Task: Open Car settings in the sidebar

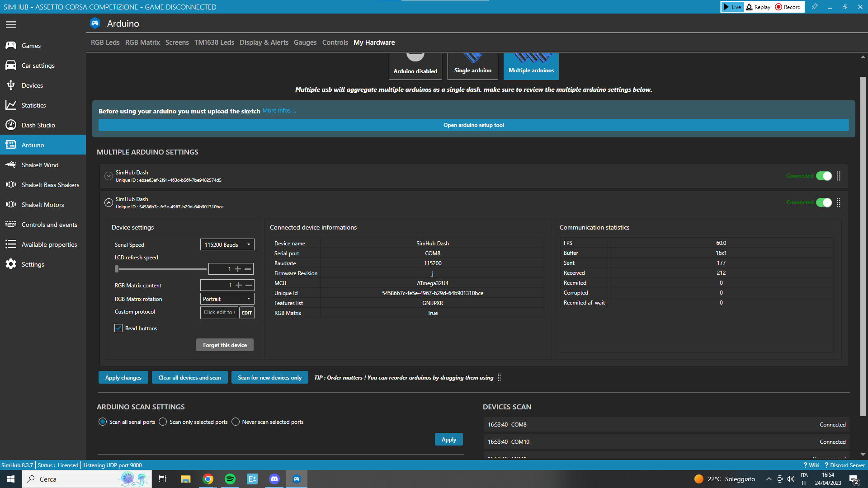Action: pos(43,66)
